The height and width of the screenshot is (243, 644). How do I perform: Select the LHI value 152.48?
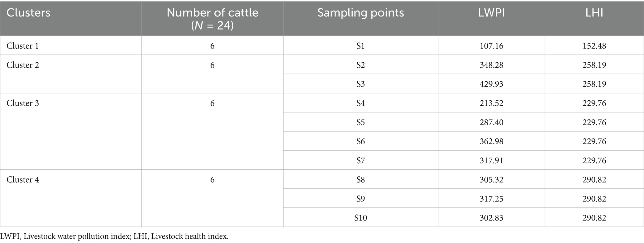click(594, 46)
